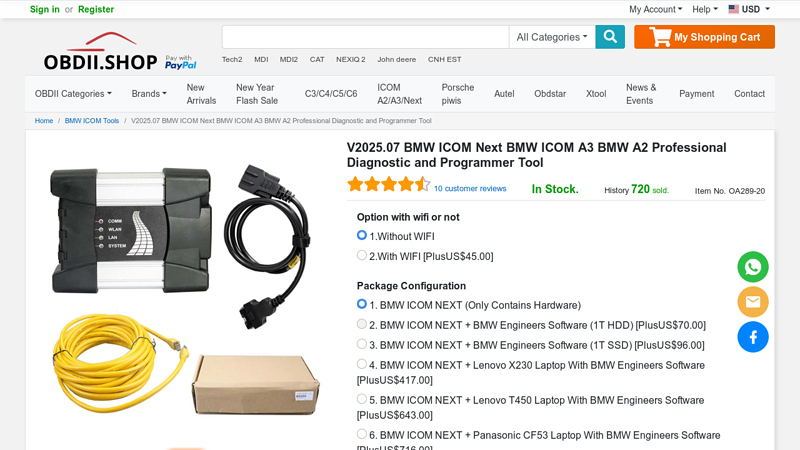Click the History 720 sold text

(x=636, y=189)
